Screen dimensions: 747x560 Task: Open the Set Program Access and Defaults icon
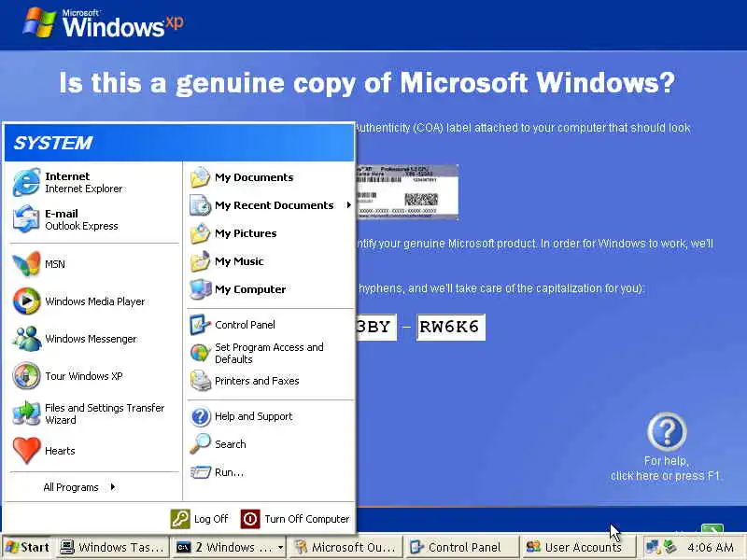(x=200, y=353)
